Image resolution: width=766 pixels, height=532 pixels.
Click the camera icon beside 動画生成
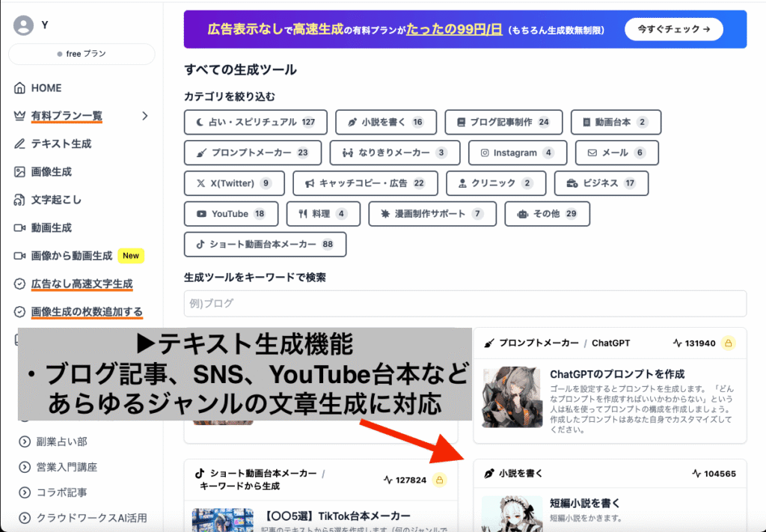pos(19,227)
